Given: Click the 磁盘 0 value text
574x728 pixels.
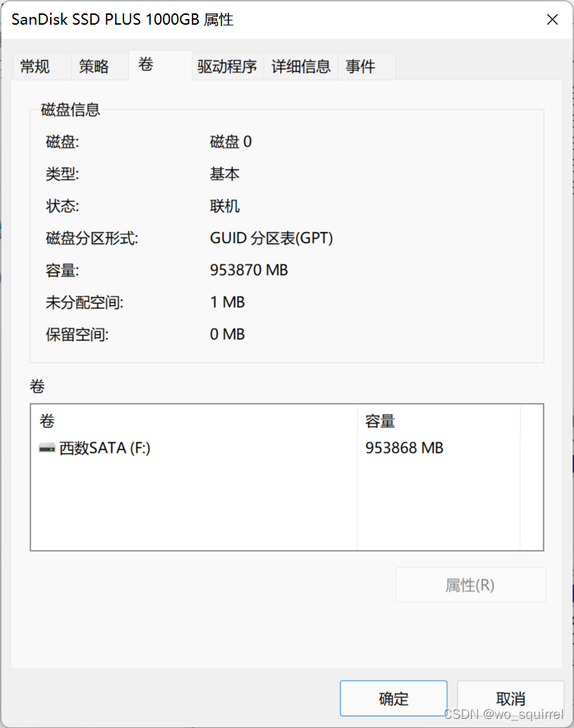Looking at the screenshot, I should [x=231, y=142].
